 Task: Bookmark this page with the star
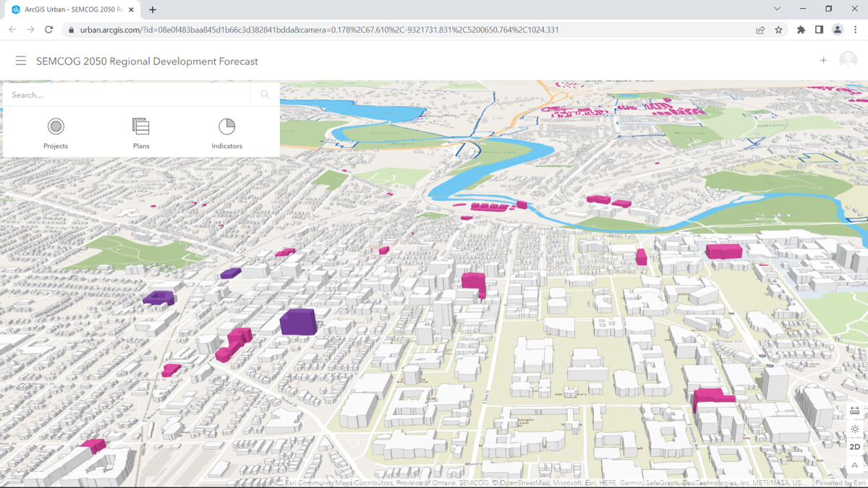(779, 30)
